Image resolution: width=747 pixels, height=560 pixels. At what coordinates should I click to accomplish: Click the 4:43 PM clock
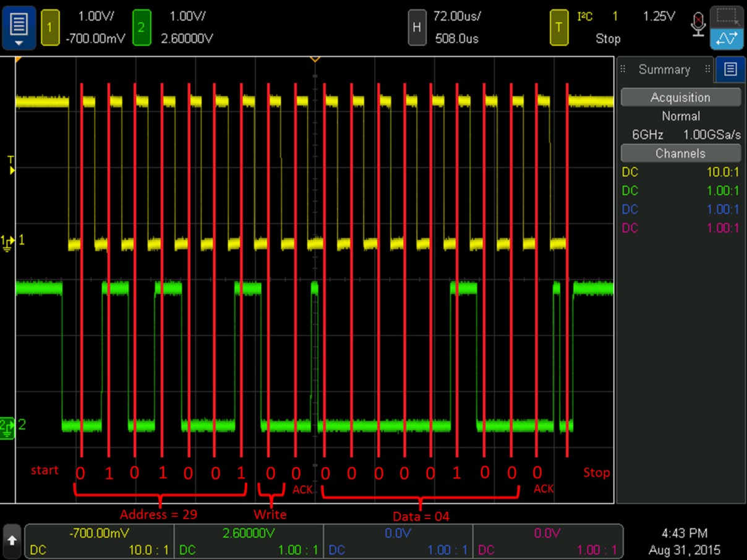pyautogui.click(x=683, y=533)
